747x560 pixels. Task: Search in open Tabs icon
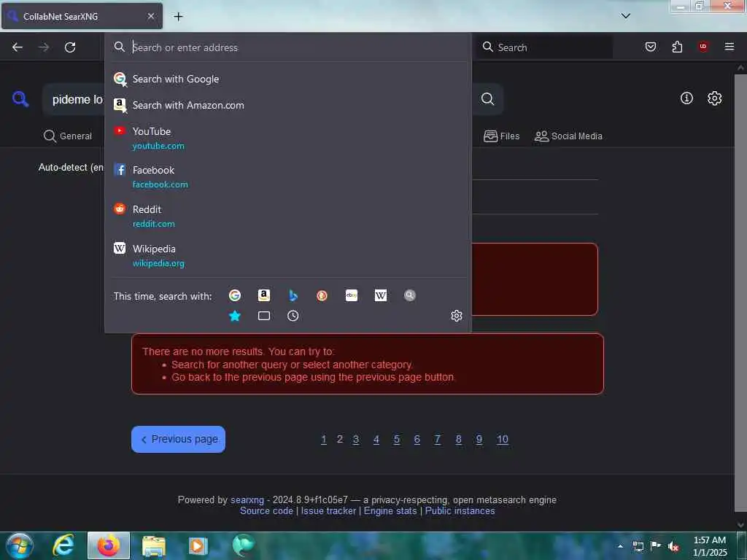(x=264, y=316)
